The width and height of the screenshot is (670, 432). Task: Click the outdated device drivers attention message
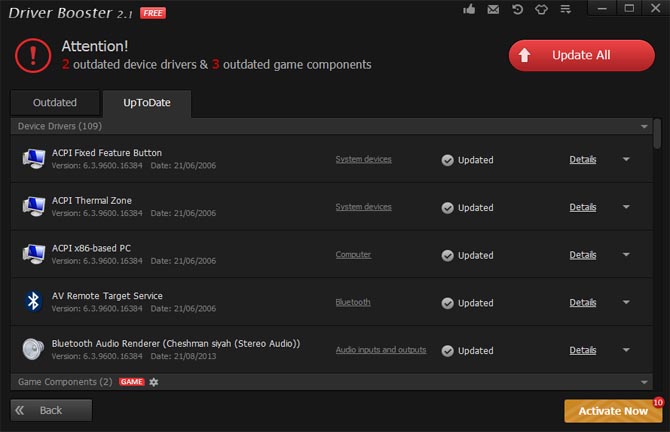click(x=217, y=65)
